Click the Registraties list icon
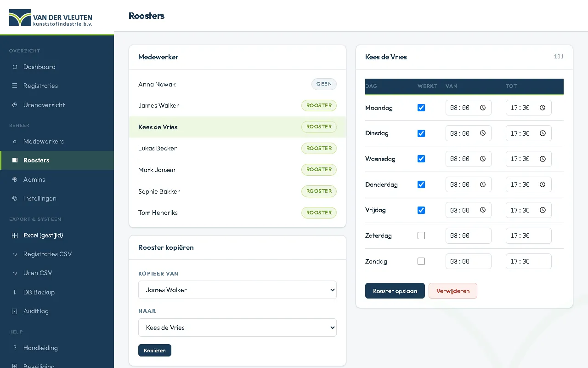The height and width of the screenshot is (368, 588). [15, 86]
